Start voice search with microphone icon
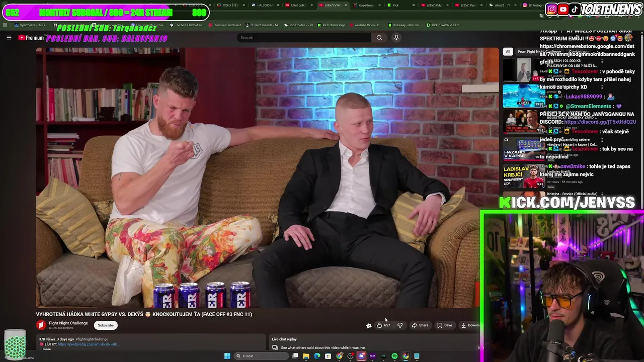 coord(396,38)
